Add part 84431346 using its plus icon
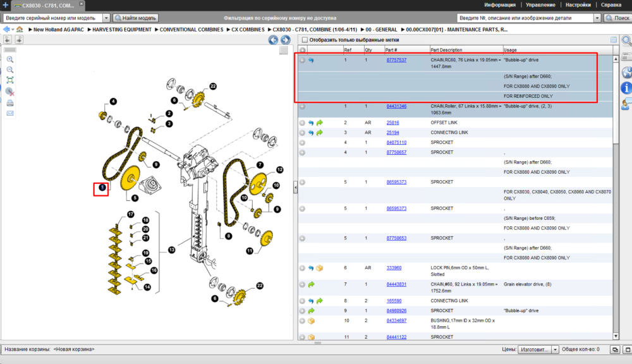Viewport: 632px width, 364px height. 302,106
